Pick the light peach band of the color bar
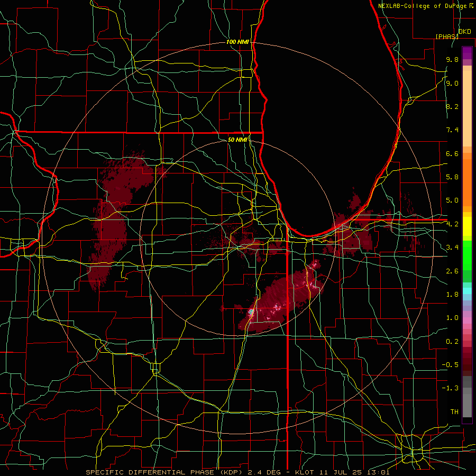 click(x=467, y=109)
